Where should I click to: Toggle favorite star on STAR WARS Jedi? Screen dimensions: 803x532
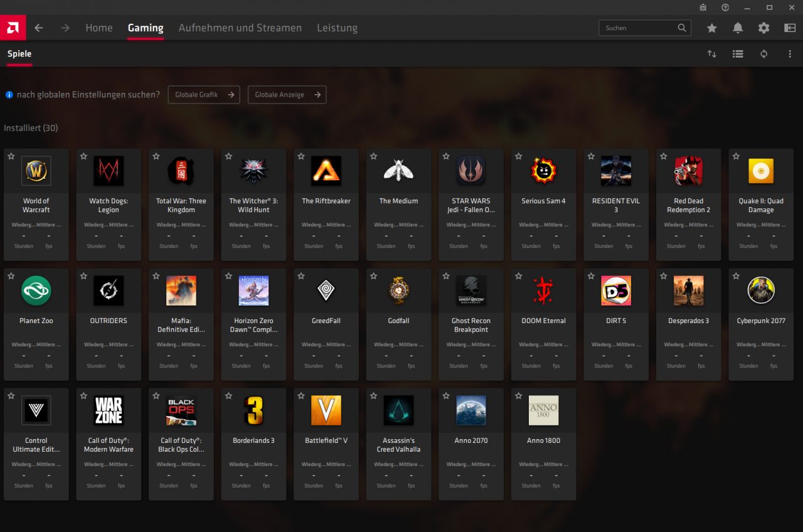tap(446, 156)
